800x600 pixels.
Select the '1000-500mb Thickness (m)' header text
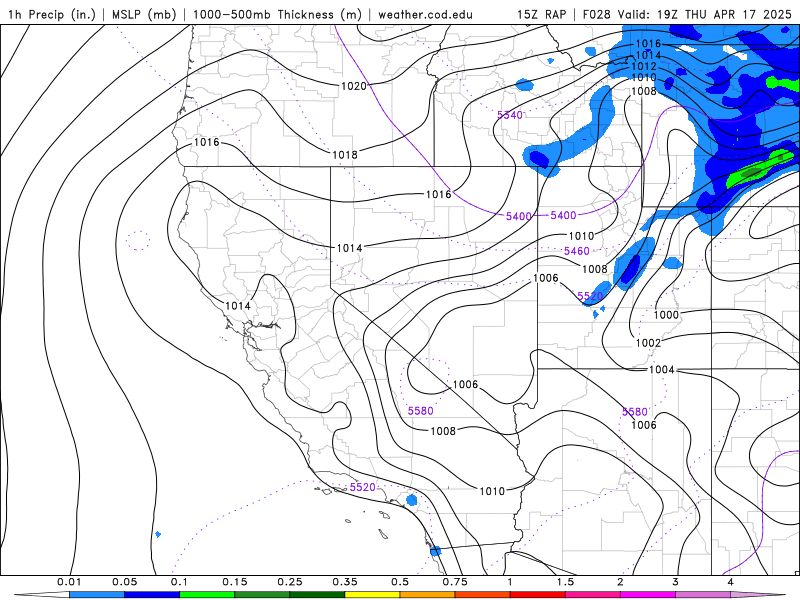point(277,14)
